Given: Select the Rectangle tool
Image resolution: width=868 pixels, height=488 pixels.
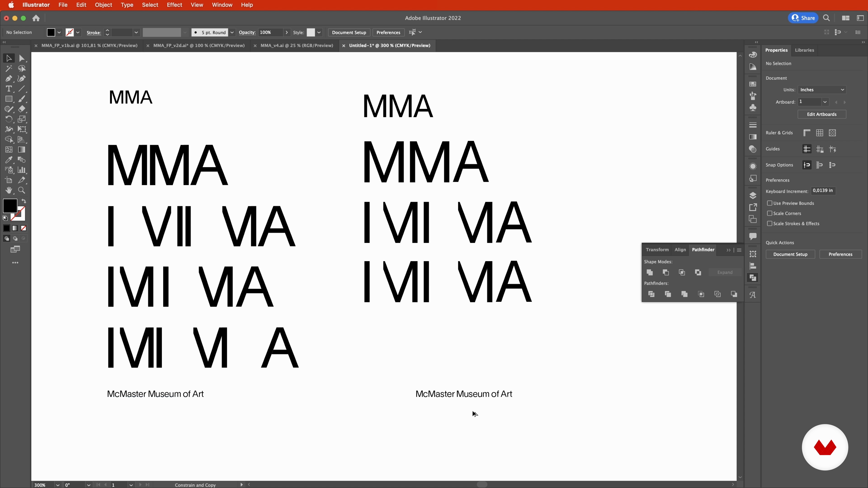Looking at the screenshot, I should (x=9, y=99).
